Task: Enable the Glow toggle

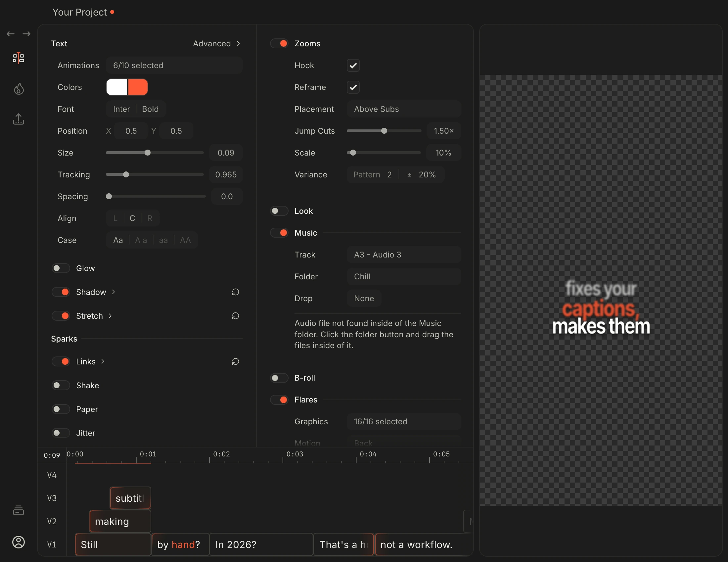Action: 61,268
